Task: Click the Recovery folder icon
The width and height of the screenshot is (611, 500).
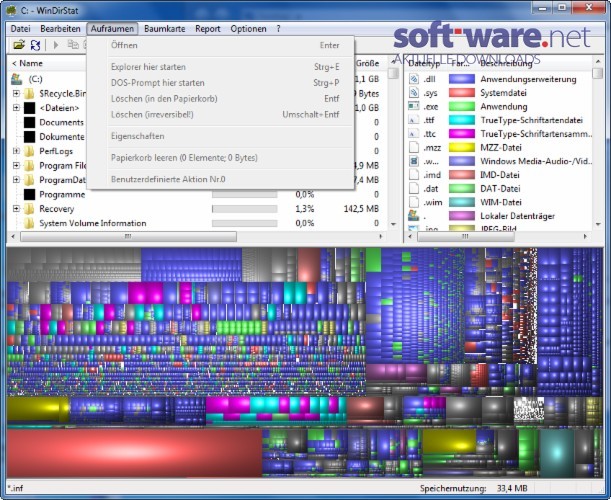Action: point(29,209)
